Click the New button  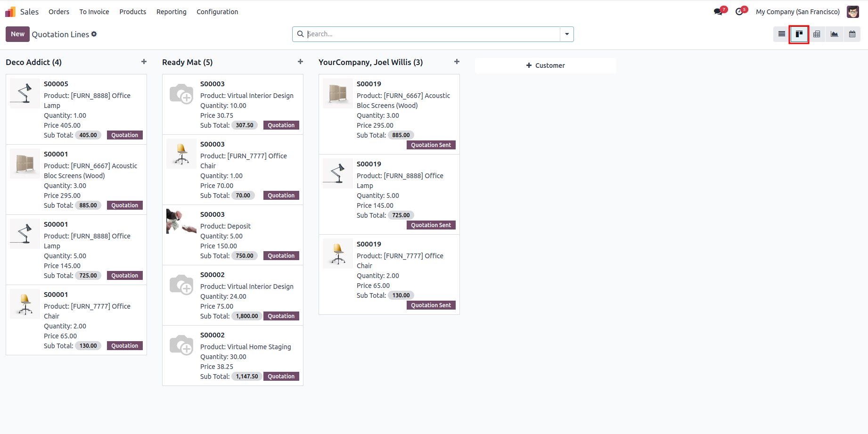click(x=17, y=34)
